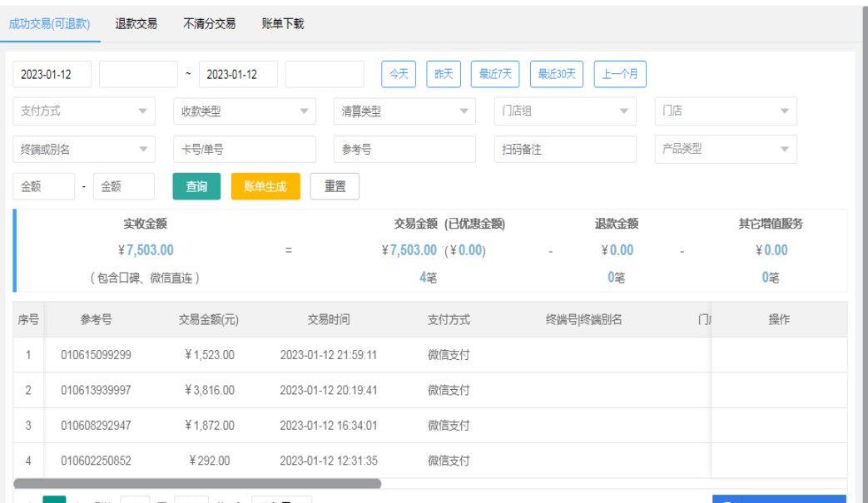Screen dimensions: 868x503
Task: Click the 卡号/单号 input field
Action: coord(245,149)
